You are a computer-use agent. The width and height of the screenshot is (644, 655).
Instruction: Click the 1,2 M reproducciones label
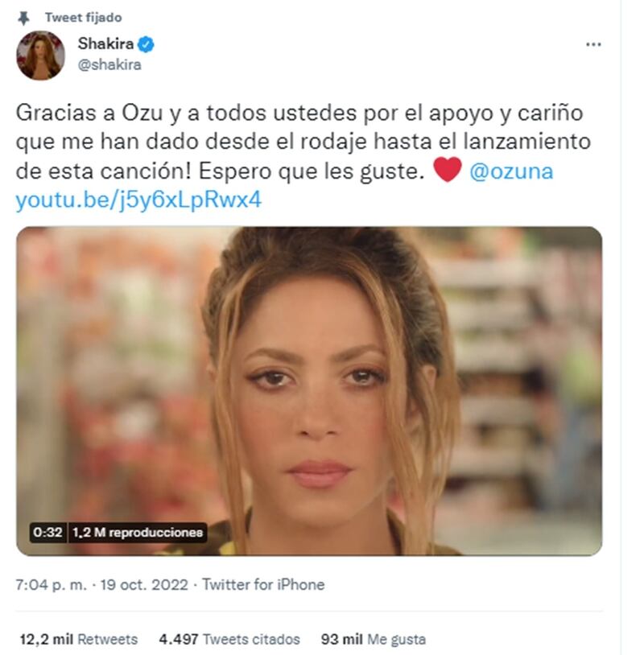tap(138, 533)
